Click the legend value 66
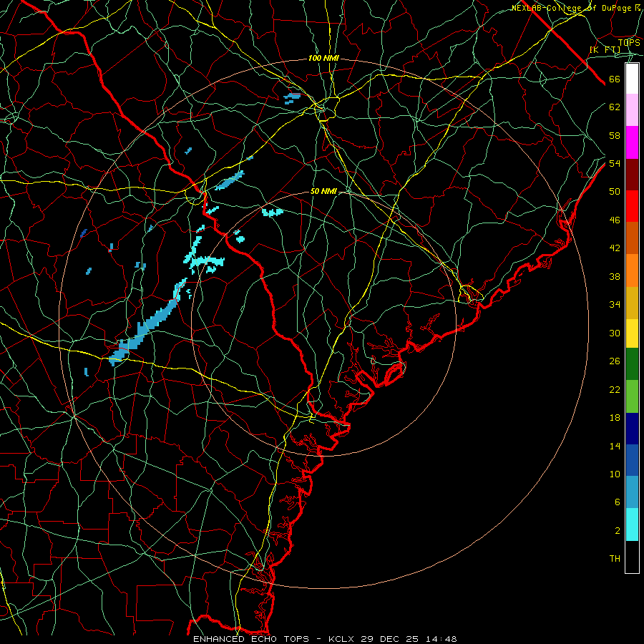The width and height of the screenshot is (644, 644). coord(615,79)
